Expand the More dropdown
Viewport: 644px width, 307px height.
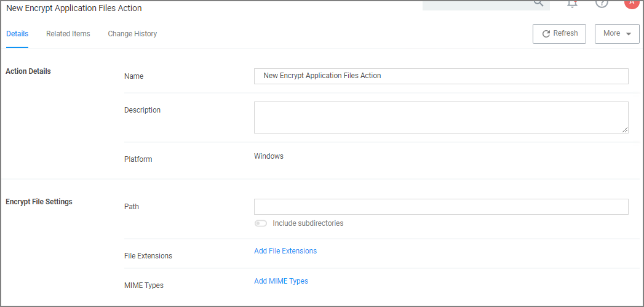(617, 34)
